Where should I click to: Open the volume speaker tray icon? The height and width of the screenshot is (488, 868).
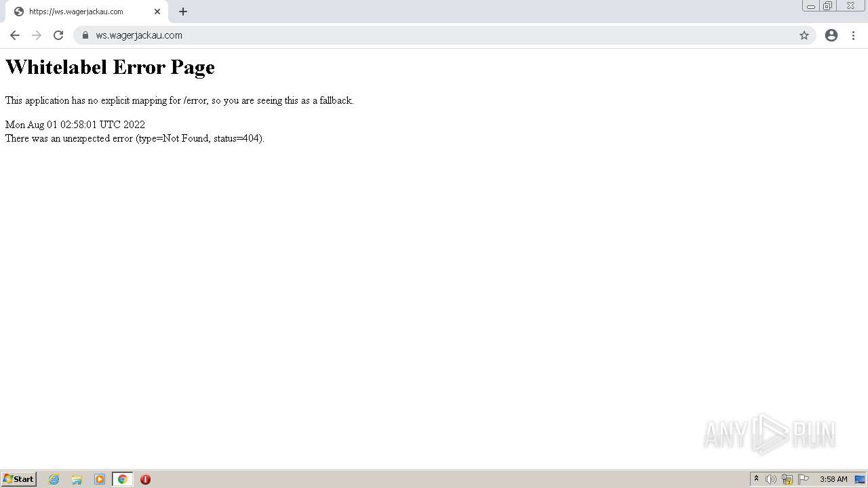click(771, 479)
